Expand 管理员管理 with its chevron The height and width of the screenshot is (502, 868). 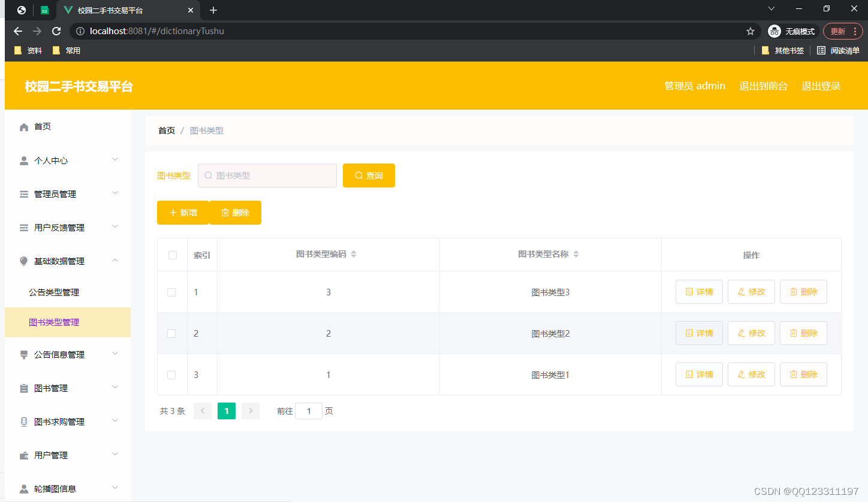[x=115, y=193]
